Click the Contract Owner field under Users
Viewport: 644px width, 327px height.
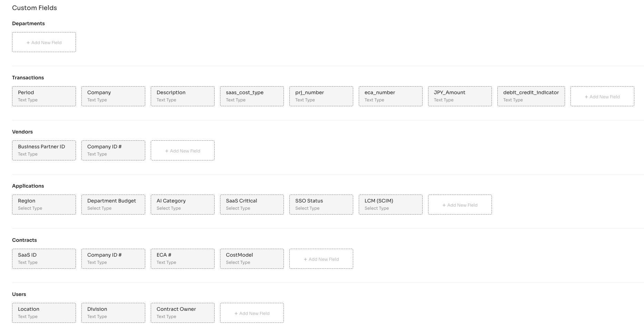[182, 313]
